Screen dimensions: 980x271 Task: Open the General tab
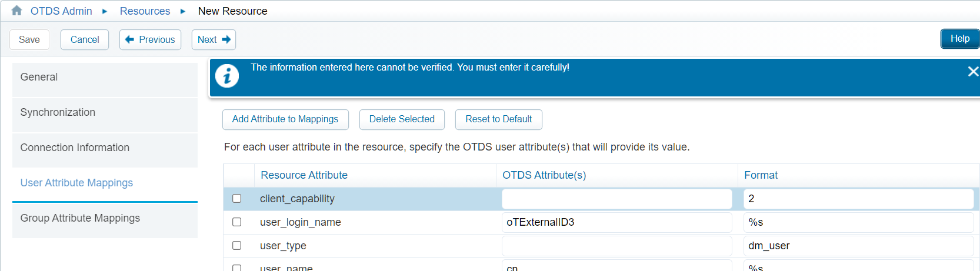click(105, 77)
